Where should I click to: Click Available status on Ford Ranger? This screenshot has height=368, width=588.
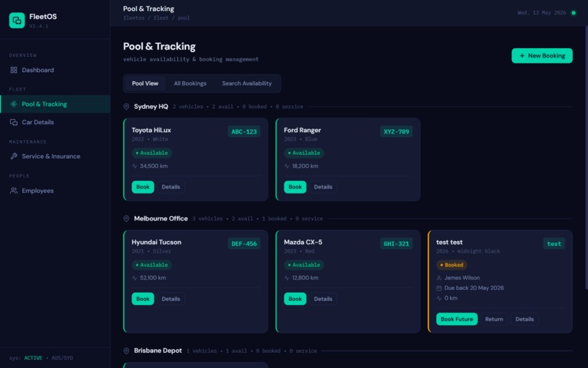coord(303,153)
